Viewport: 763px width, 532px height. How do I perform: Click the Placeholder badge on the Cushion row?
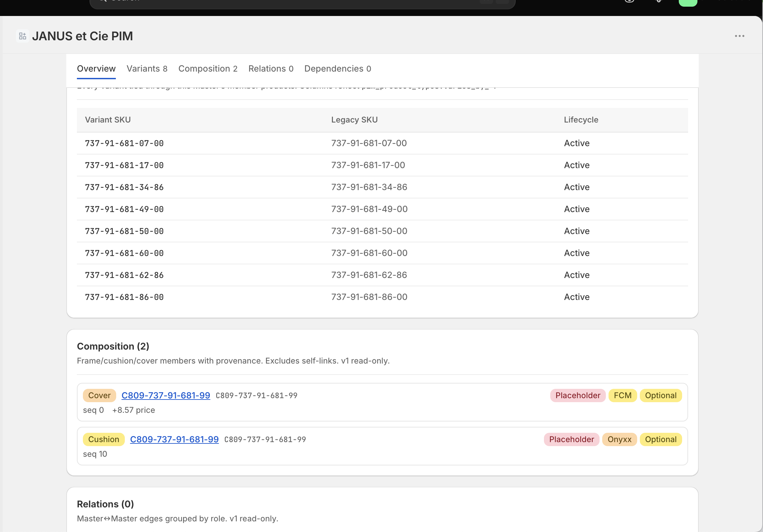572,439
